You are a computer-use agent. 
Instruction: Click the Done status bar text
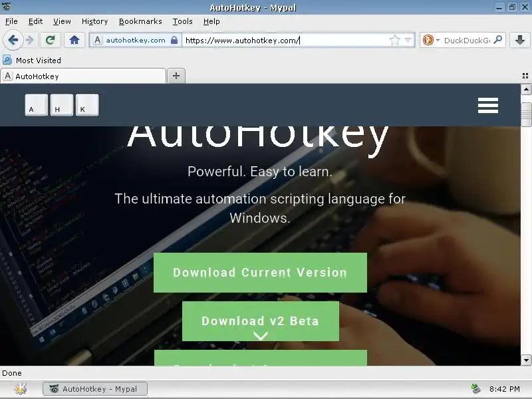(12, 373)
